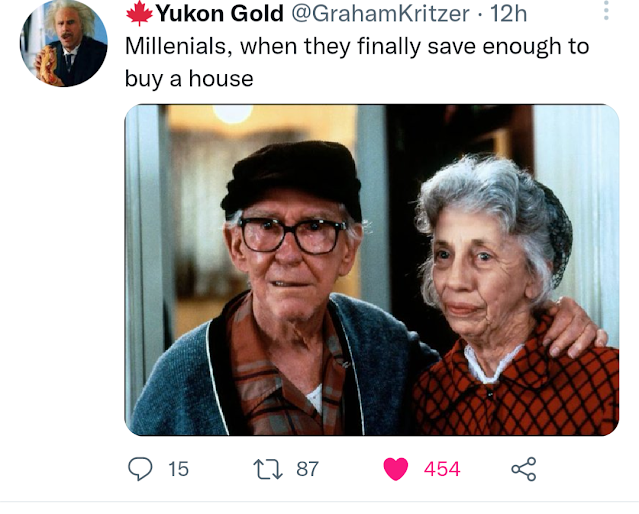Open the share icon menu
Screen dimensions: 639x514
[524, 469]
